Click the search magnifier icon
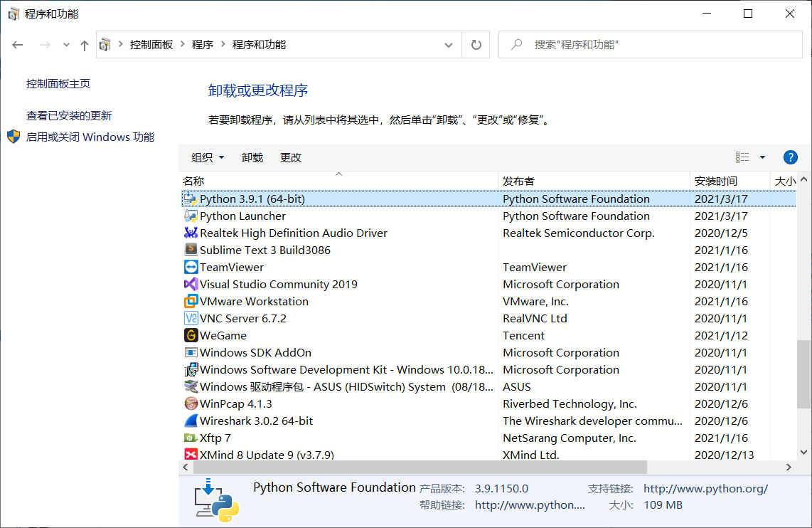The image size is (812, 528). click(516, 45)
